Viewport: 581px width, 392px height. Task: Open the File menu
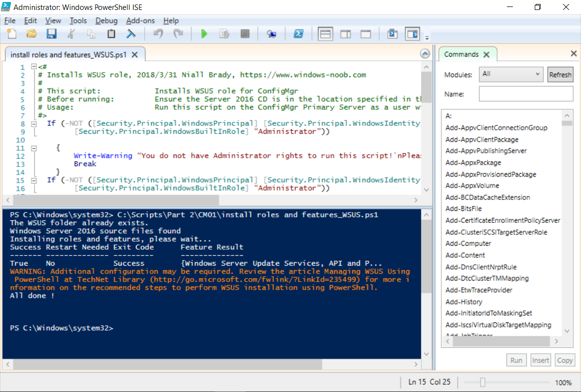tap(9, 21)
